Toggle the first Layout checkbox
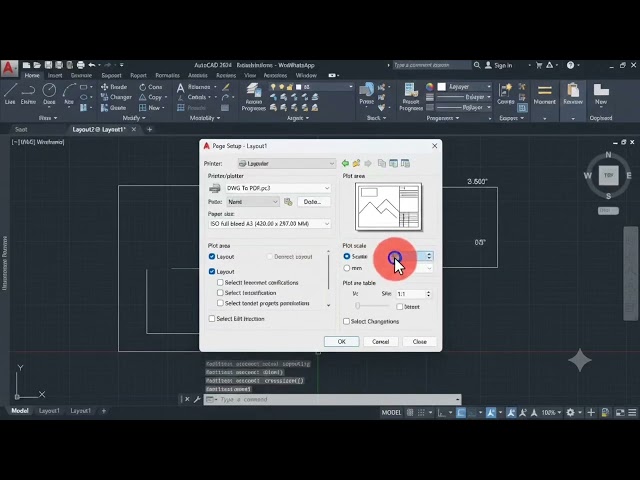Screen dimensions: 640x480 tap(212, 256)
